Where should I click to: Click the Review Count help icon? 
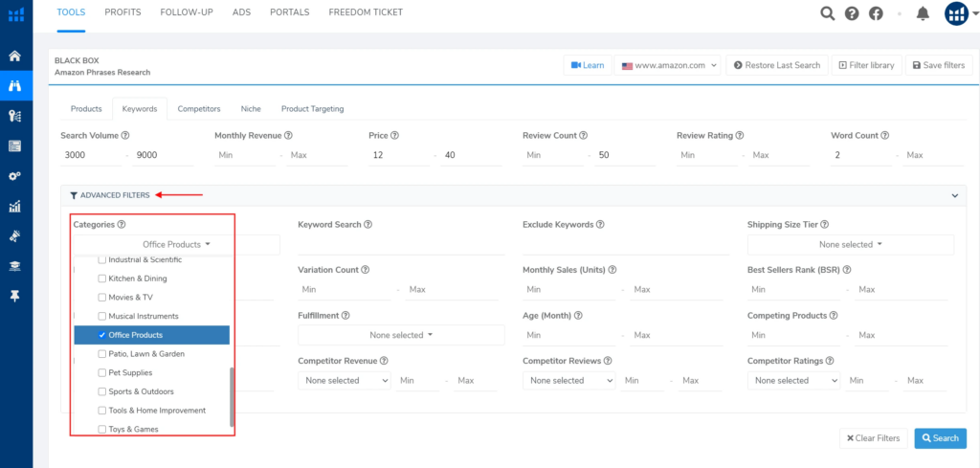[583, 135]
